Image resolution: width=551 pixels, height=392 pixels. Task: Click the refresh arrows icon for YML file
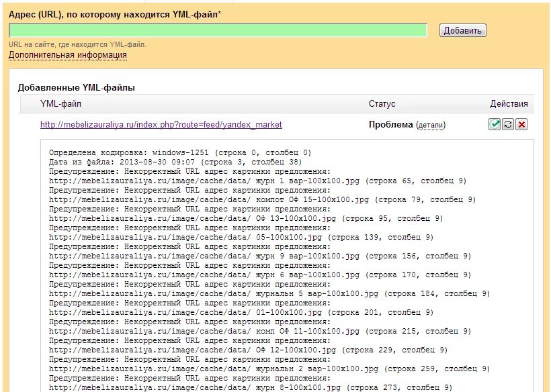508,124
